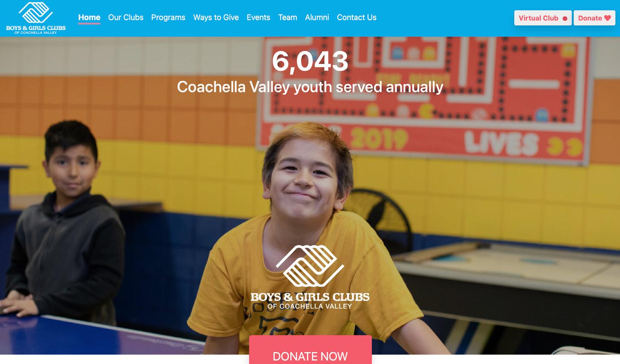Screen dimensions: 620x364
Task: Click the Virtual Club button
Action: click(x=543, y=18)
